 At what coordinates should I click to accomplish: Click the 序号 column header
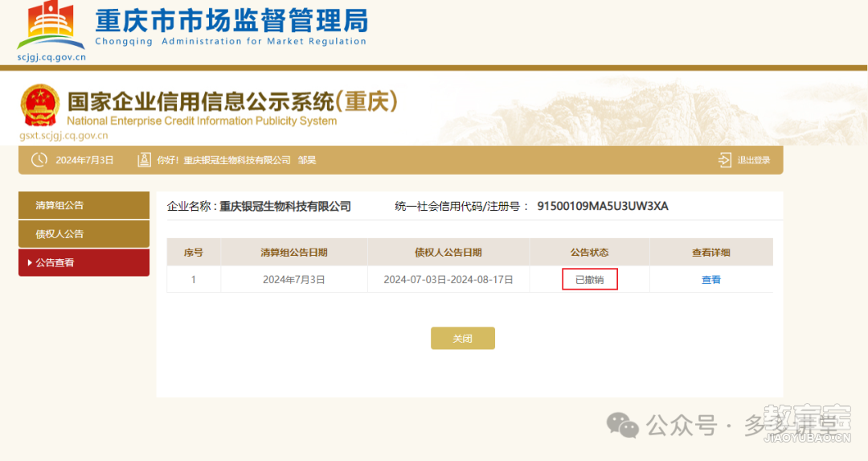[193, 253]
